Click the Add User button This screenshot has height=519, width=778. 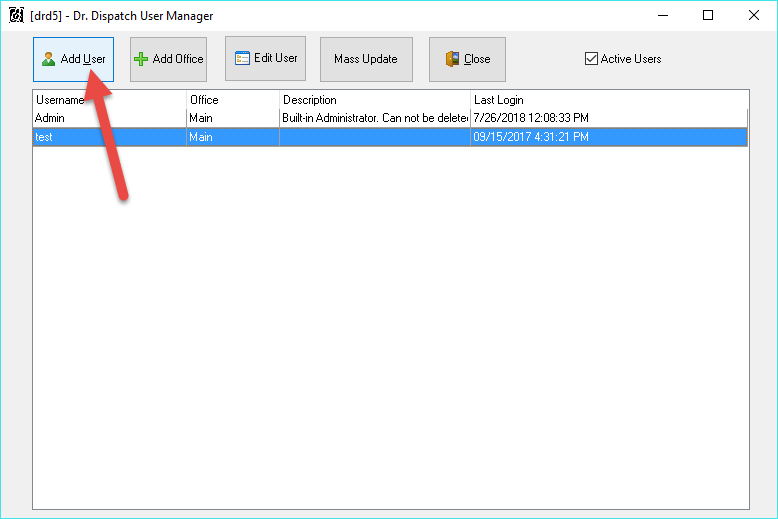tap(73, 59)
